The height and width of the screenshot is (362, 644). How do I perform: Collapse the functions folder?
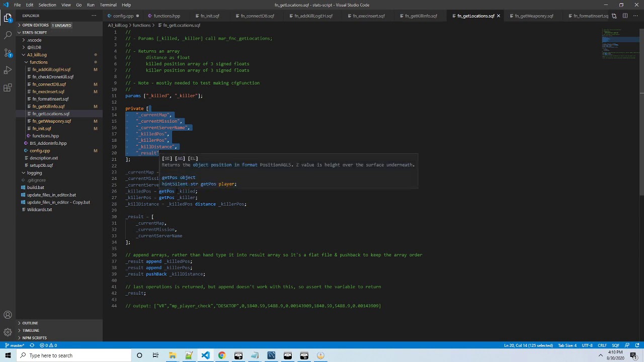pyautogui.click(x=59, y=62)
